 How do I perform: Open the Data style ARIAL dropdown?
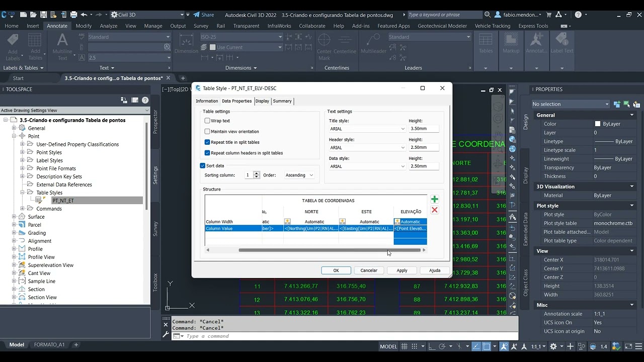[x=367, y=166]
